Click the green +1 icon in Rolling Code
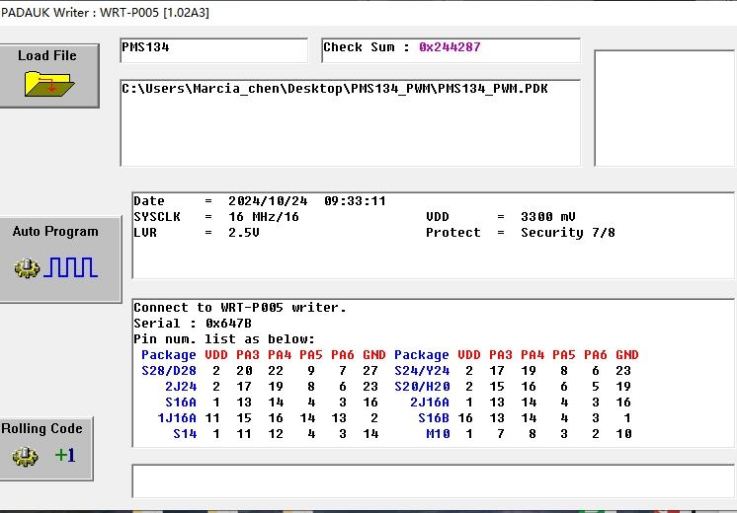 click(65, 455)
